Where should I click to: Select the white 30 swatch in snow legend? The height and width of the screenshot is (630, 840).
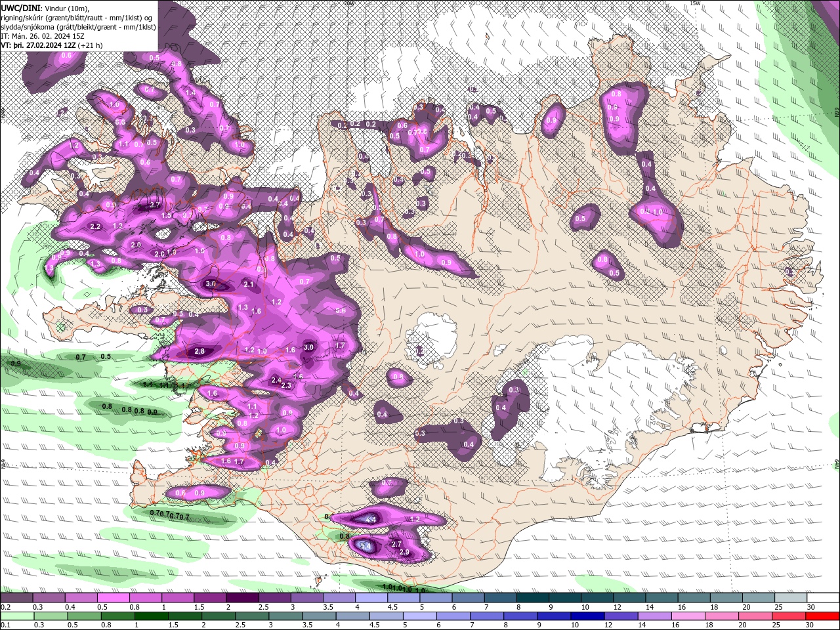point(823,597)
